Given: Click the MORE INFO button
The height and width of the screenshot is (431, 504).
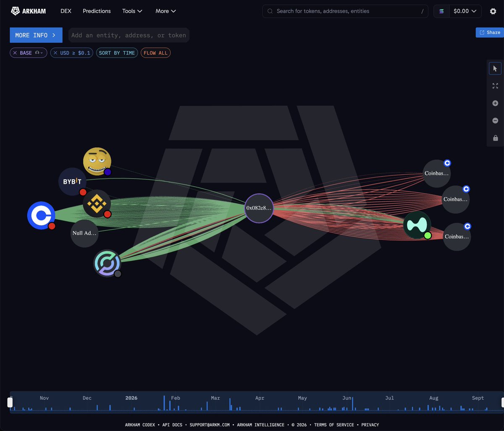Looking at the screenshot, I should [x=36, y=35].
